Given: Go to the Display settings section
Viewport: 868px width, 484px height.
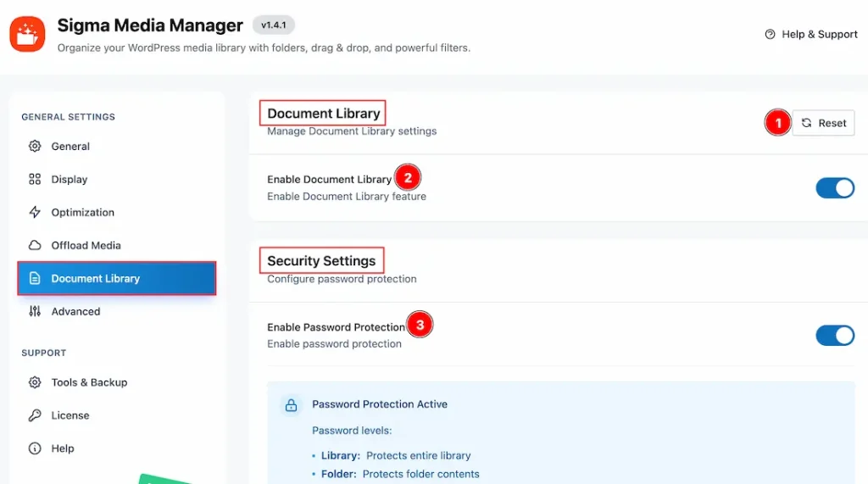Looking at the screenshot, I should coord(116,180).
